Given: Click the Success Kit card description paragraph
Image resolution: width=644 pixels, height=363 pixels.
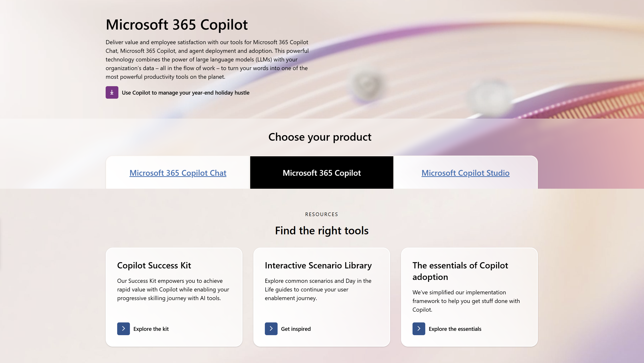Looking at the screenshot, I should tap(173, 289).
